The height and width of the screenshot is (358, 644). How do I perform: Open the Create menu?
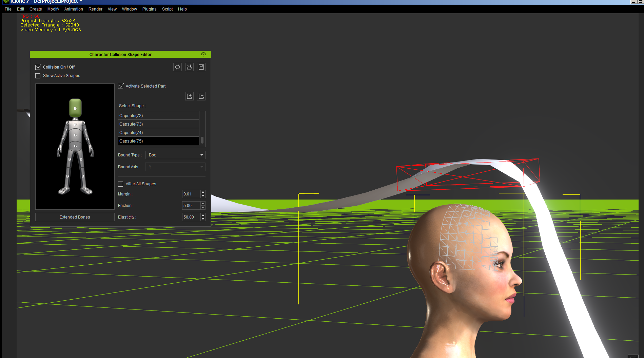36,9
